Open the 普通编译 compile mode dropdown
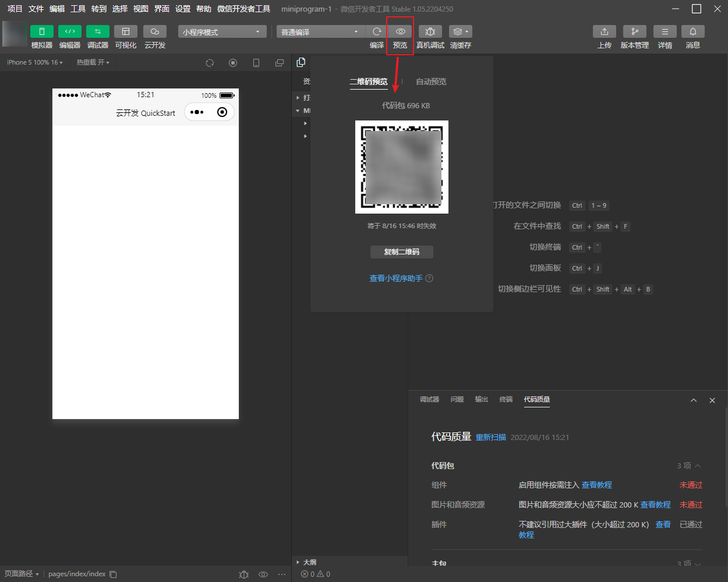Image resolution: width=728 pixels, height=582 pixels. (x=320, y=32)
